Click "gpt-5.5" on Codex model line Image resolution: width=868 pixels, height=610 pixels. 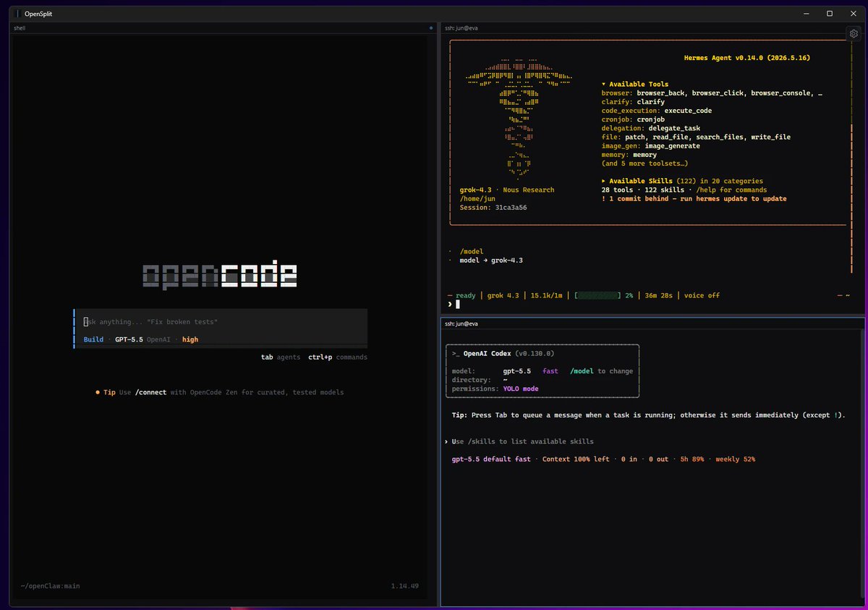coord(516,371)
